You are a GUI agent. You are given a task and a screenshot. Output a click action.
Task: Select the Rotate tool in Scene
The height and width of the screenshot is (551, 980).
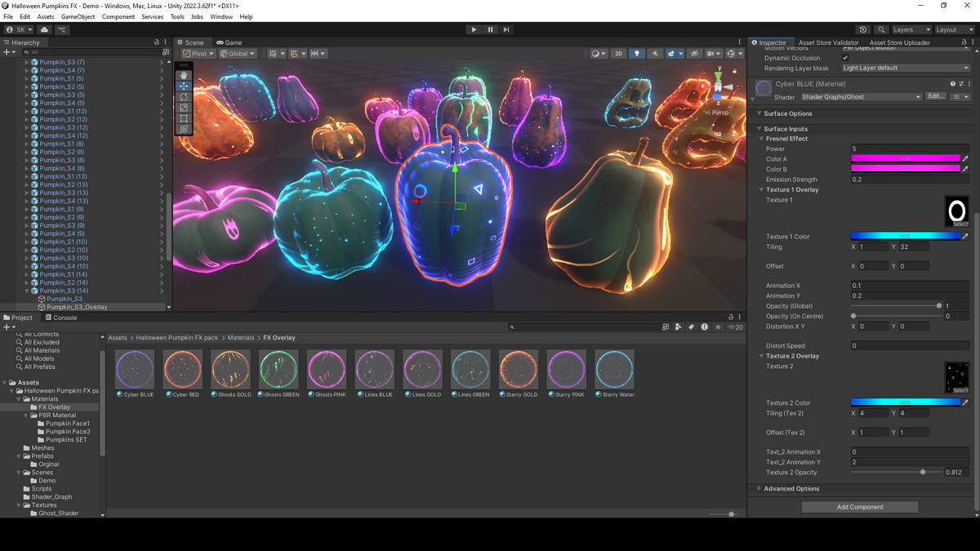pos(184,96)
